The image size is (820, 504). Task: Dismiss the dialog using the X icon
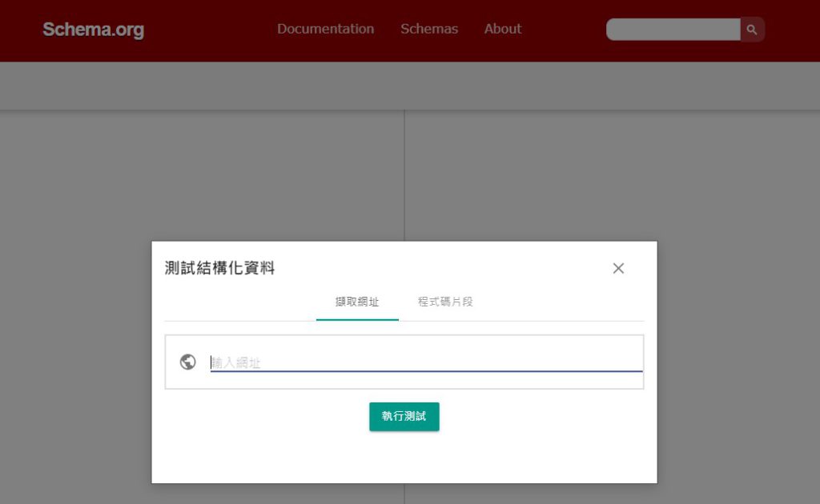617,268
